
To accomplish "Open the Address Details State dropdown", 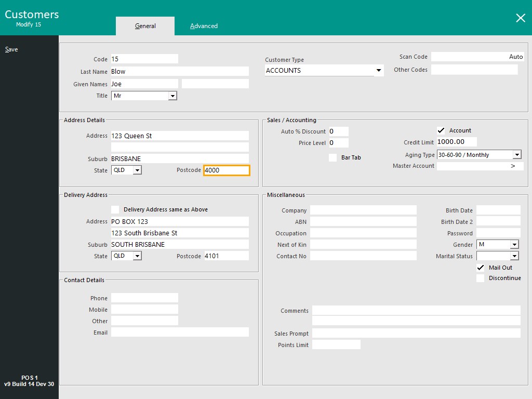I will pyautogui.click(x=137, y=170).
